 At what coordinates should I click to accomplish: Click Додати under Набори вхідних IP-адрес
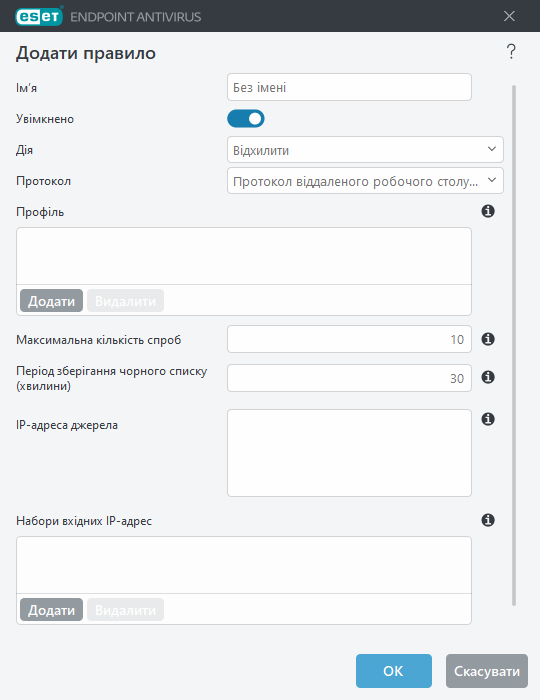(51, 609)
